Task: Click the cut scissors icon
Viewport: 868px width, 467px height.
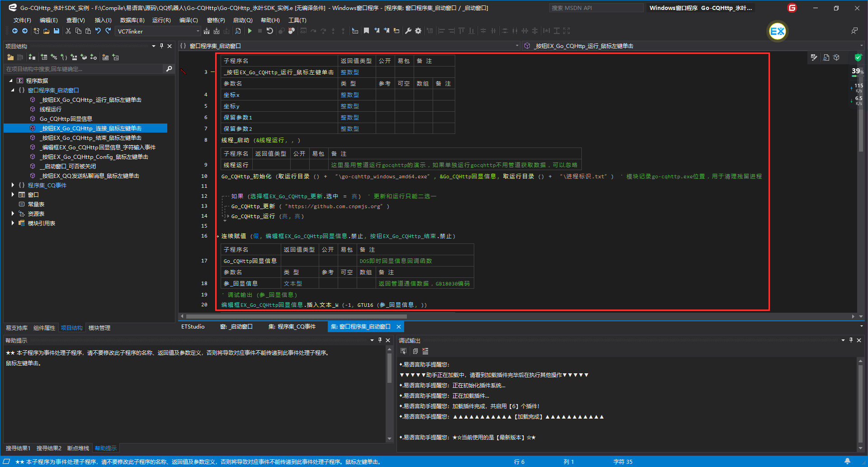Action: (x=68, y=31)
